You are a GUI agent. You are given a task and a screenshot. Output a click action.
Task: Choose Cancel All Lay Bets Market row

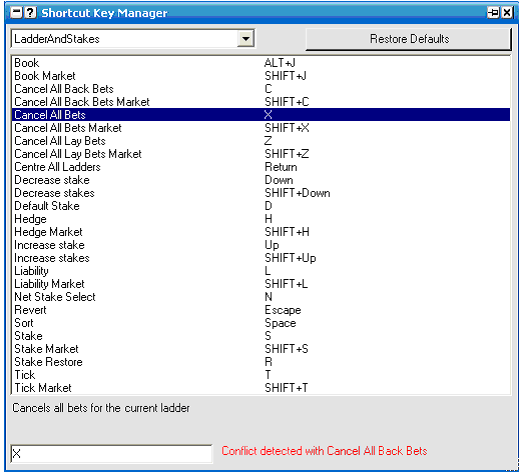click(261, 154)
